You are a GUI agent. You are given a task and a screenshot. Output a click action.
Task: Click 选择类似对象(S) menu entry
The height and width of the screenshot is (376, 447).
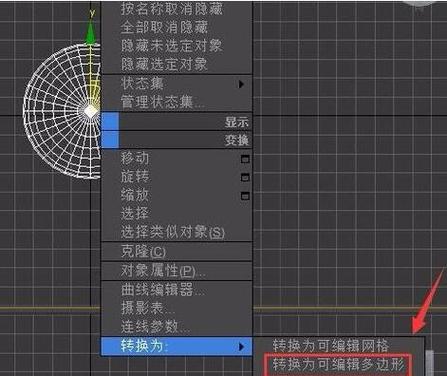(177, 232)
